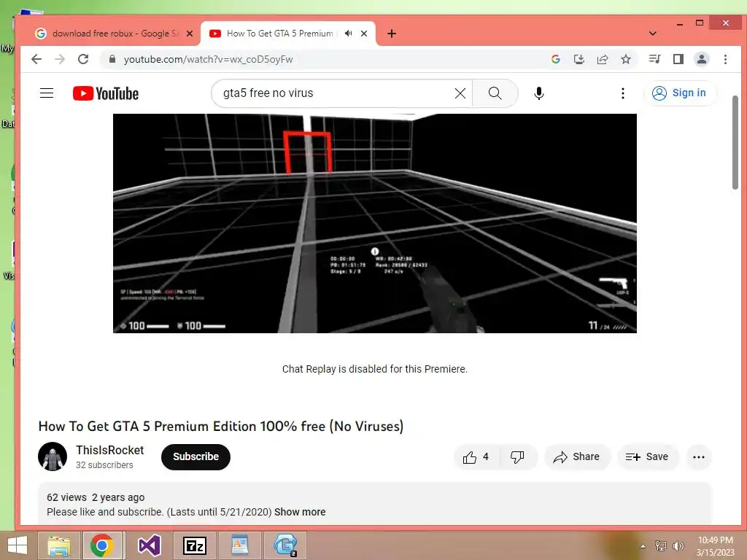Close the GTA 5 Premium tab
This screenshot has width=747, height=560.
coord(364,34)
